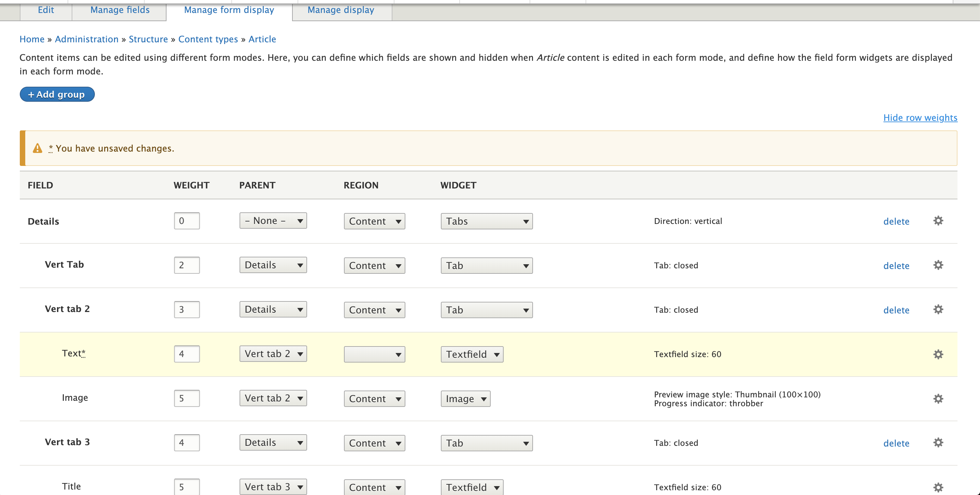980x495 pixels.
Task: Open settings gear for the Title field
Action: (x=938, y=487)
